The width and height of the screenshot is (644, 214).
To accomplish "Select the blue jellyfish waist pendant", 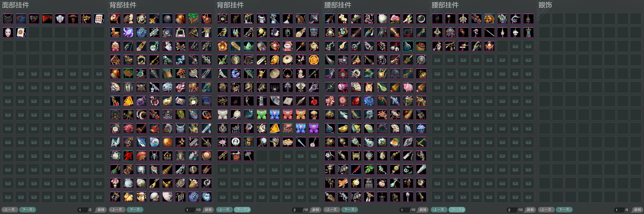I will click(421, 129).
